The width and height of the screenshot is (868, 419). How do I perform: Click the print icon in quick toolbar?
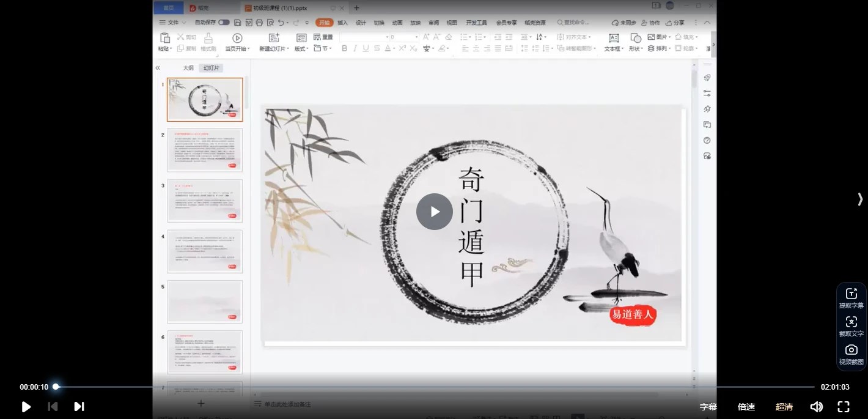pyautogui.click(x=259, y=23)
